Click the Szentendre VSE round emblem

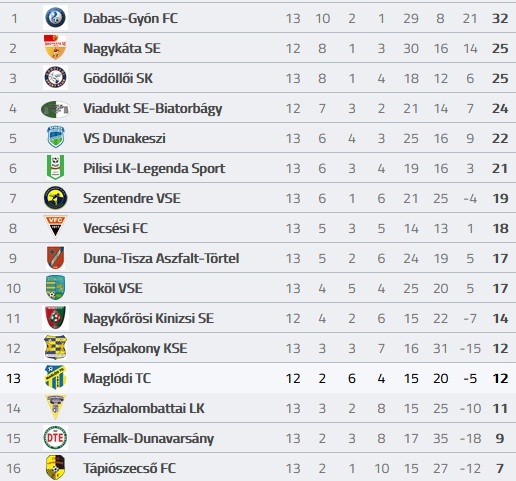(x=55, y=198)
